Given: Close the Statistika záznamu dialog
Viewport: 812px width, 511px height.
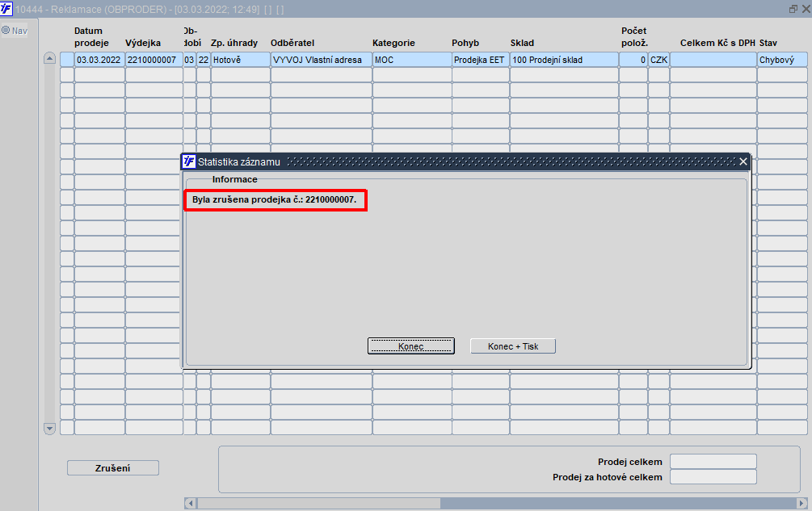Looking at the screenshot, I should tap(743, 162).
